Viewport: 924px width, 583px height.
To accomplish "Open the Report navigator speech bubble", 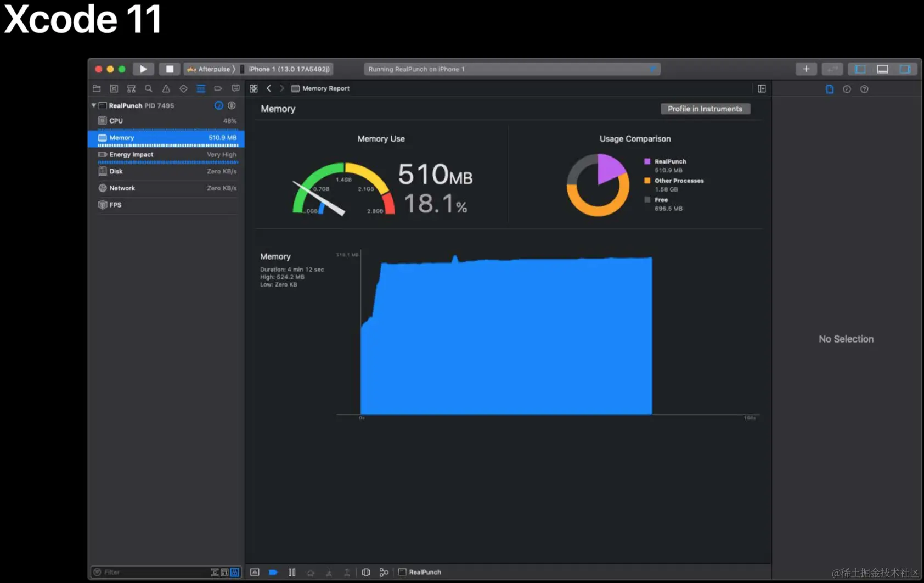I will point(235,88).
